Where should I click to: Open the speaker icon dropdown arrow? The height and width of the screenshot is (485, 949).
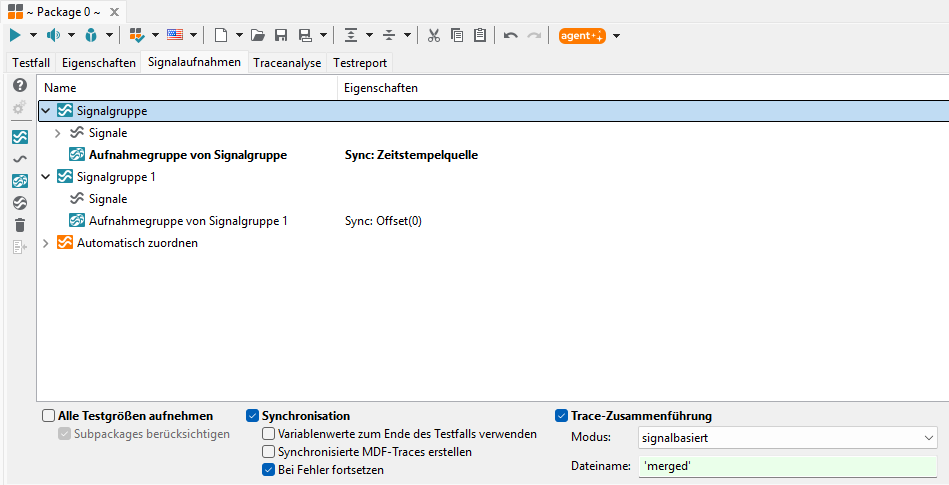coord(71,36)
